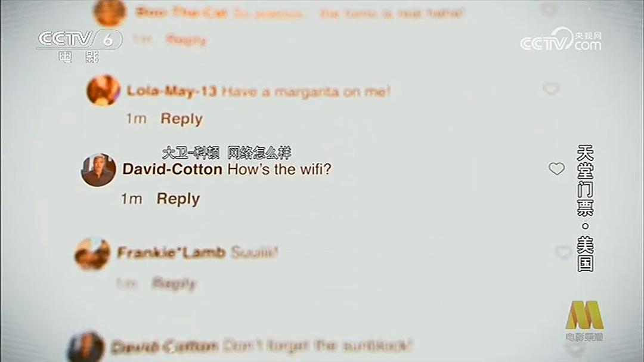644x362 pixels.
Task: Open David-Cotton's avatar next to the wifi comment
Action: pyautogui.click(x=98, y=170)
